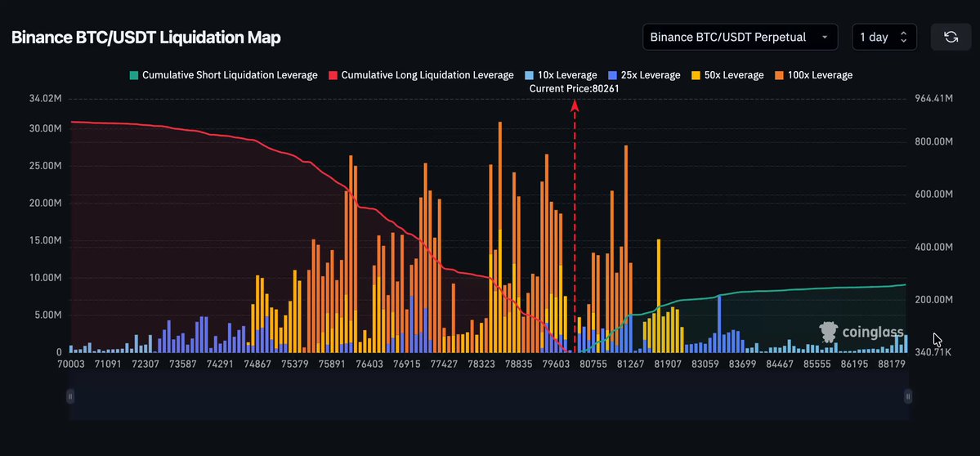Toggle the 50x Leverage legend item
Image resolution: width=980 pixels, height=456 pixels.
point(727,75)
